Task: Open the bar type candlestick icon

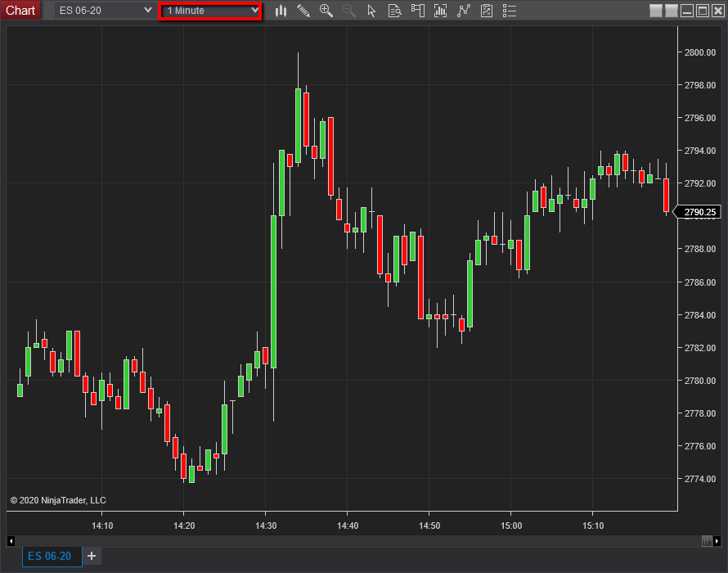Action: [x=281, y=11]
